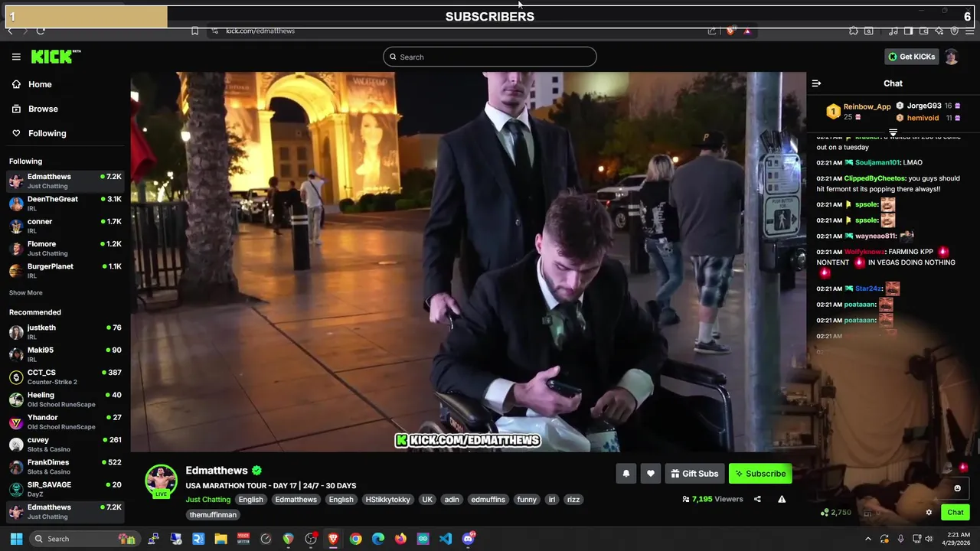This screenshot has height=551, width=980.
Task: Click the Brave Shields lion icon
Action: (730, 31)
